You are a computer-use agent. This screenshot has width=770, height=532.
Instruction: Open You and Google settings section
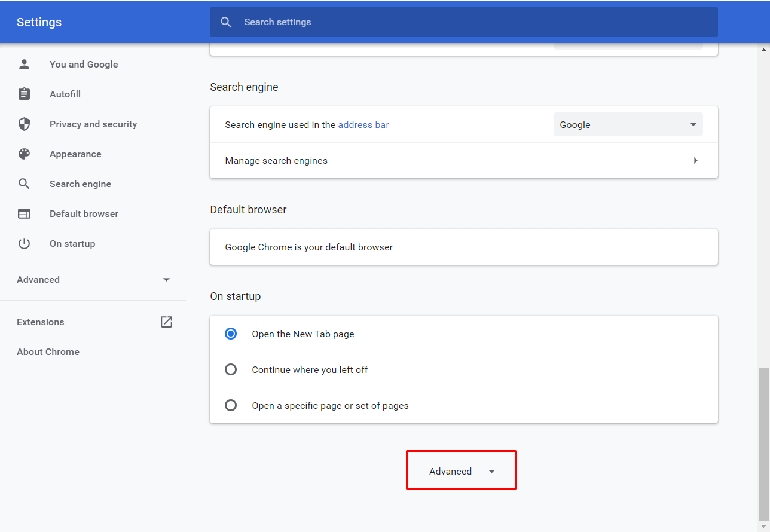pos(84,64)
